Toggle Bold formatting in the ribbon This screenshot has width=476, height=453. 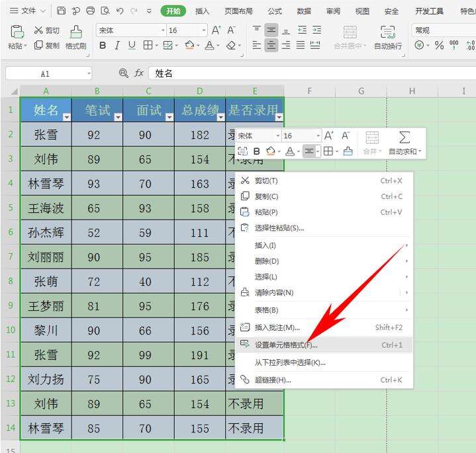tap(103, 46)
